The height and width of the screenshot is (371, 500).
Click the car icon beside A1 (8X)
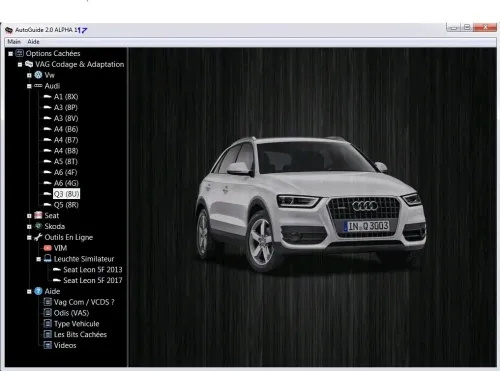coord(48,97)
